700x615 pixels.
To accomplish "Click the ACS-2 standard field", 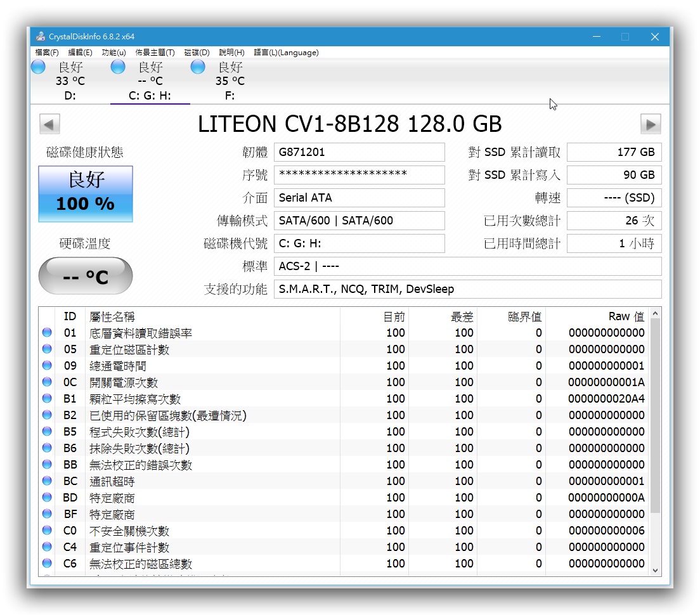I will coord(467,266).
